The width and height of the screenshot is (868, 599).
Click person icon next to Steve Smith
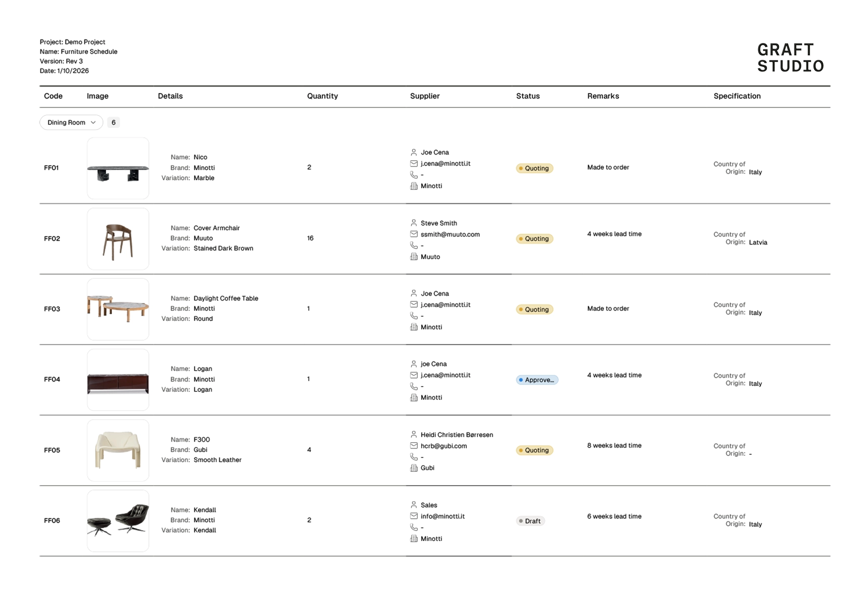[x=413, y=223]
